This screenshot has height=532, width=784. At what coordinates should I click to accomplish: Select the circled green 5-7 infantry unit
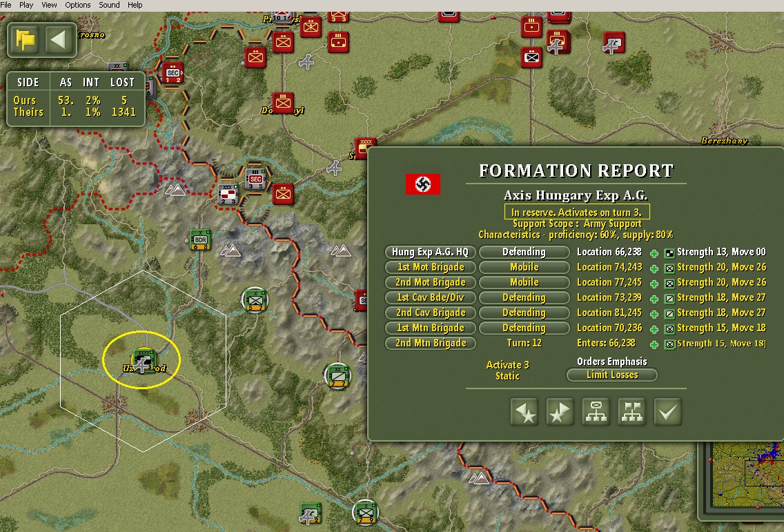[x=256, y=300]
